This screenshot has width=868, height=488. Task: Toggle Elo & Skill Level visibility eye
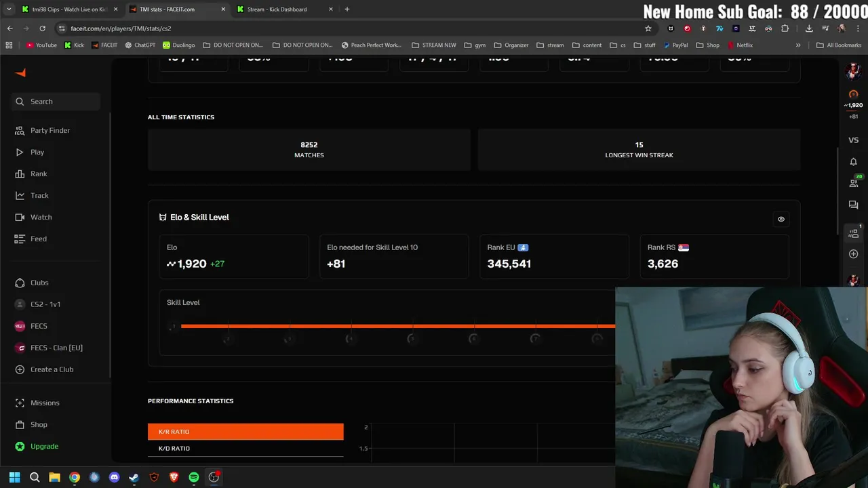pos(781,219)
